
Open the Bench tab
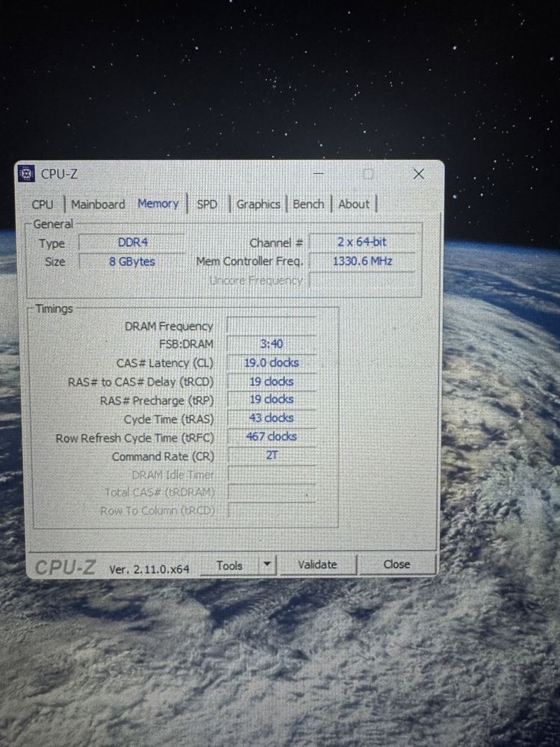(x=308, y=204)
